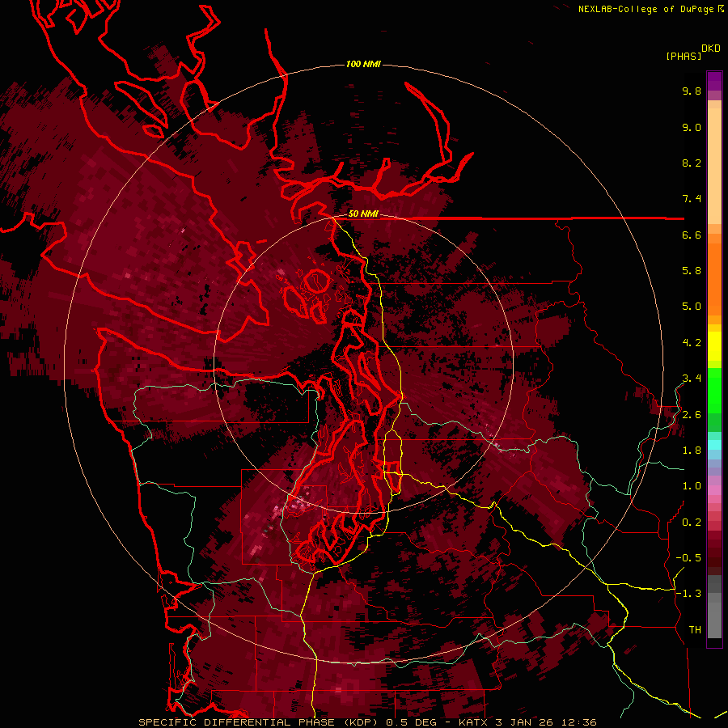Click the 7.4 value on color scale
Viewport: 728px width, 728px height.
(x=692, y=199)
